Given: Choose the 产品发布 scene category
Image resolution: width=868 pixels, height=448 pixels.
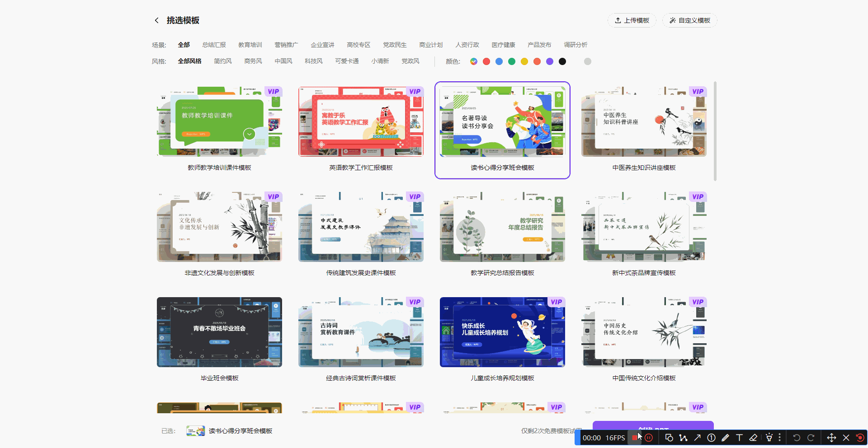Looking at the screenshot, I should pos(539,45).
